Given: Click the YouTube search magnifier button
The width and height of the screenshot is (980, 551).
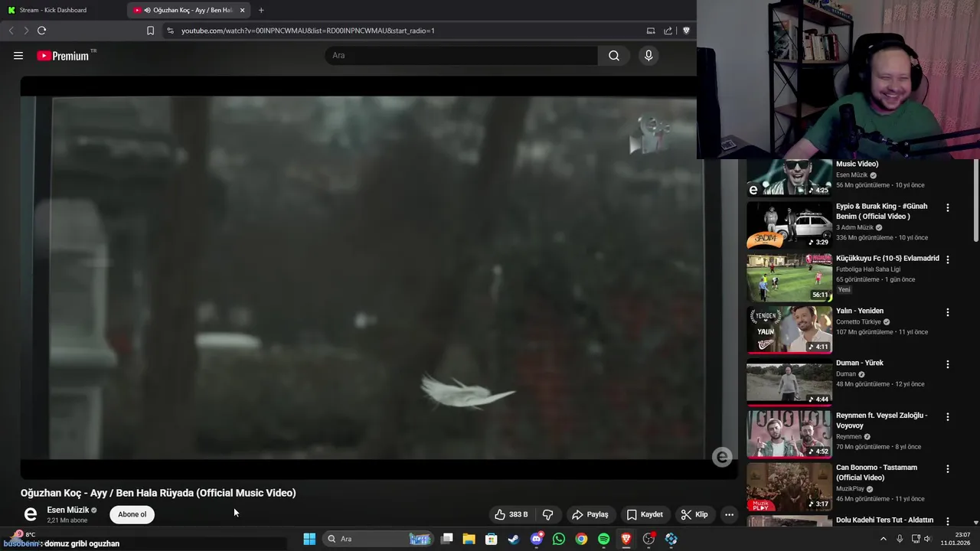Looking at the screenshot, I should click(x=614, y=55).
